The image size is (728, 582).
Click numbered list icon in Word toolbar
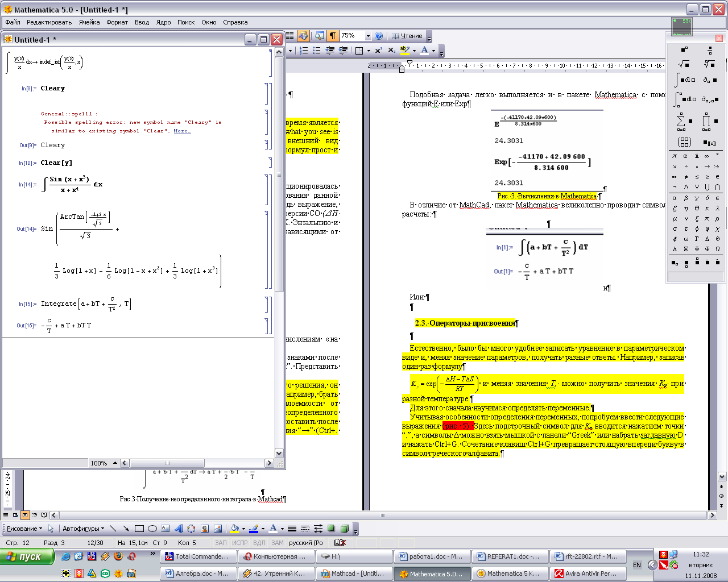tap(304, 51)
